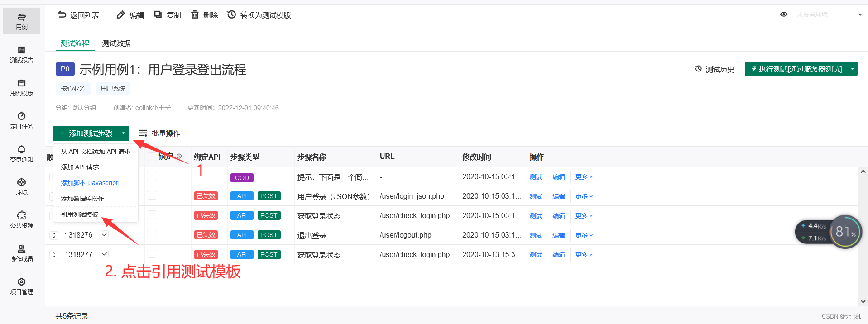Click the 编辑 pencil toolbar button
Screen dimensions: 868x324
(130, 15)
